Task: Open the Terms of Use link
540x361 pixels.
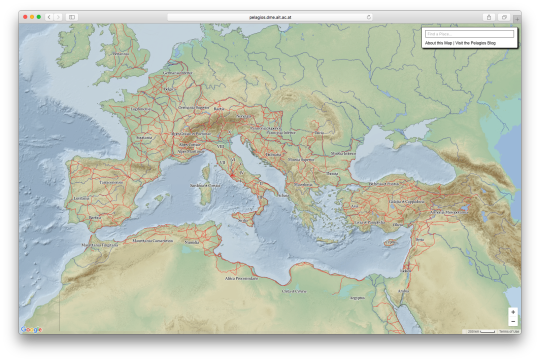Action: (x=509, y=331)
